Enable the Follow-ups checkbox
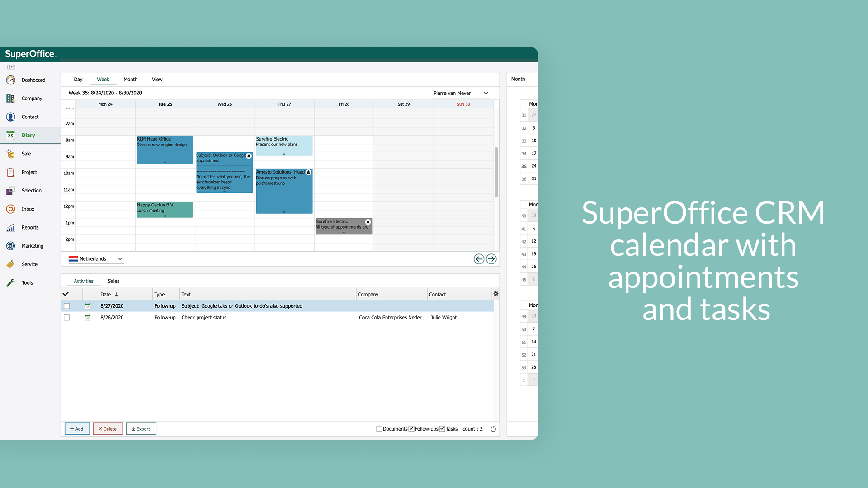Viewport: 868px width, 488px height. pos(412,429)
